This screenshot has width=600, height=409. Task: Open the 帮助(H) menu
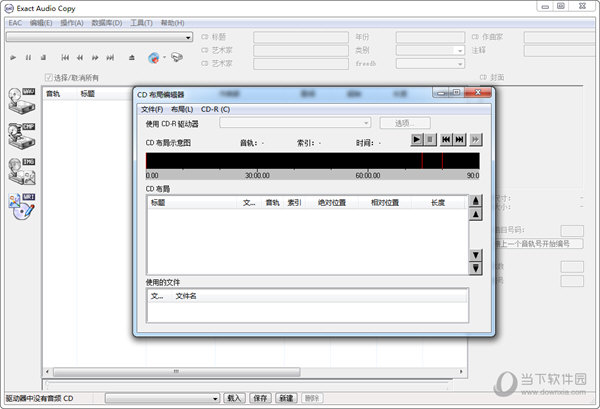click(172, 23)
